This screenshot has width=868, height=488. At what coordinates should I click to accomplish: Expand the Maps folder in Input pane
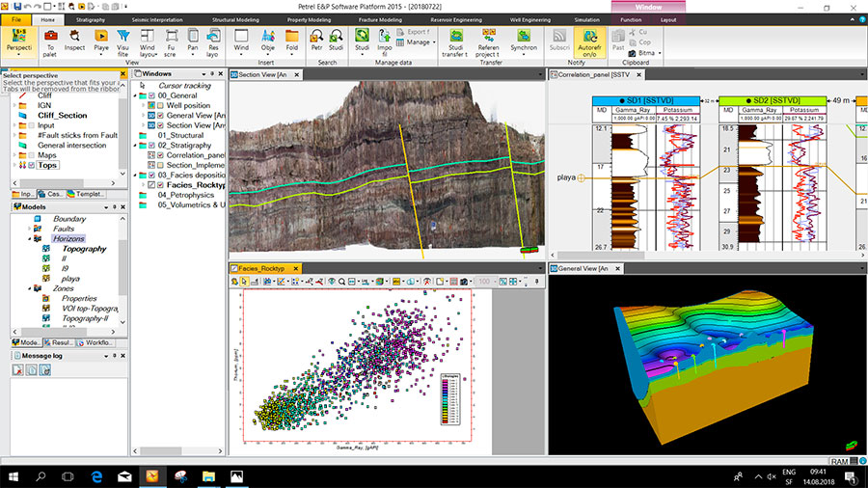tap(14, 155)
